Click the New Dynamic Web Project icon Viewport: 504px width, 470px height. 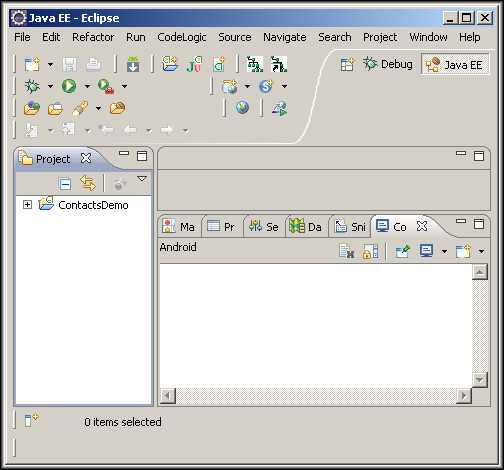[229, 86]
